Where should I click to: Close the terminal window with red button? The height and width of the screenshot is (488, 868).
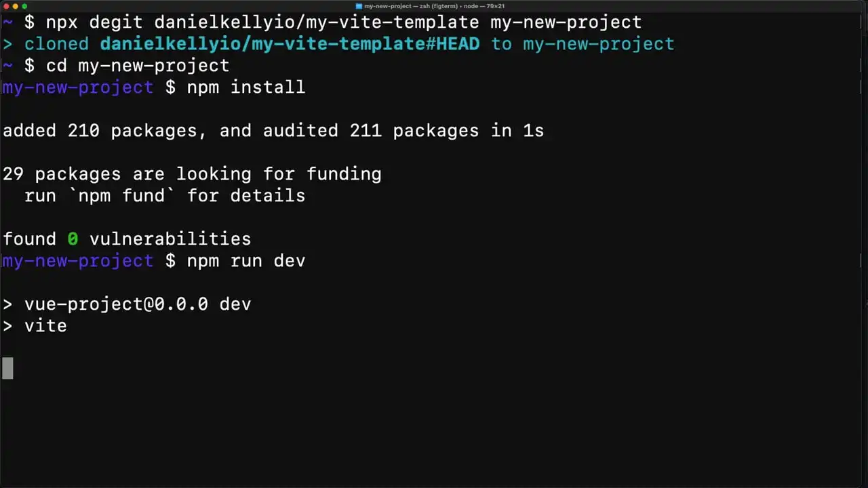click(x=6, y=6)
